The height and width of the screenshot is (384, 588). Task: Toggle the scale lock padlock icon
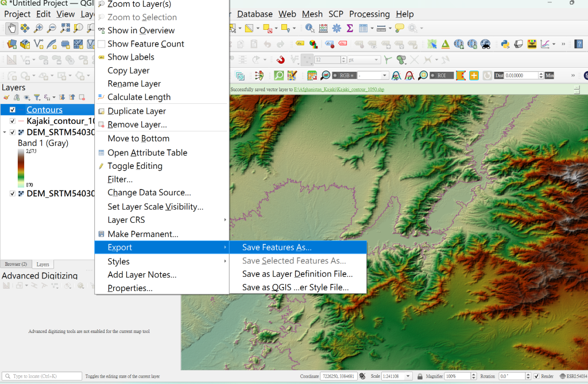(x=420, y=376)
